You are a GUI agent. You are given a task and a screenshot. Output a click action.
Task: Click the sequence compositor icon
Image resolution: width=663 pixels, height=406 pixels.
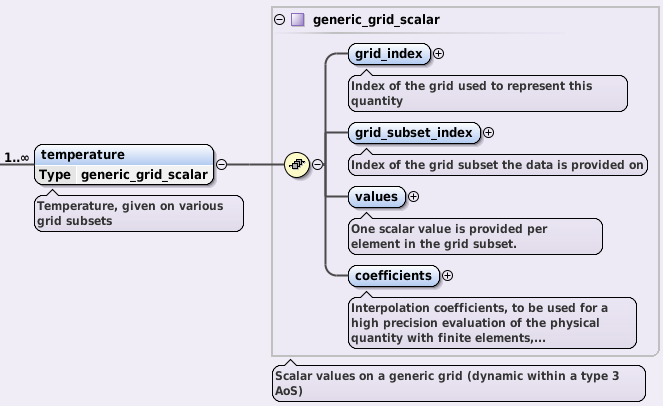tap(296, 165)
